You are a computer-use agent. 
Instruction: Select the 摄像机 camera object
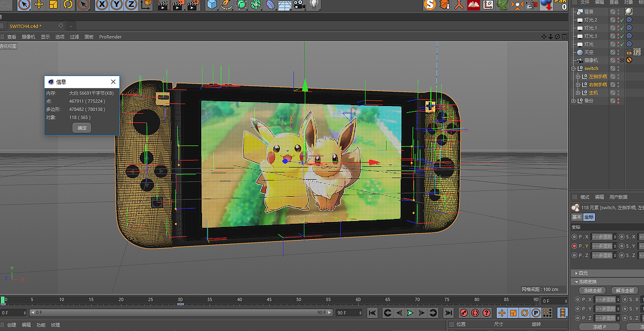coord(591,60)
